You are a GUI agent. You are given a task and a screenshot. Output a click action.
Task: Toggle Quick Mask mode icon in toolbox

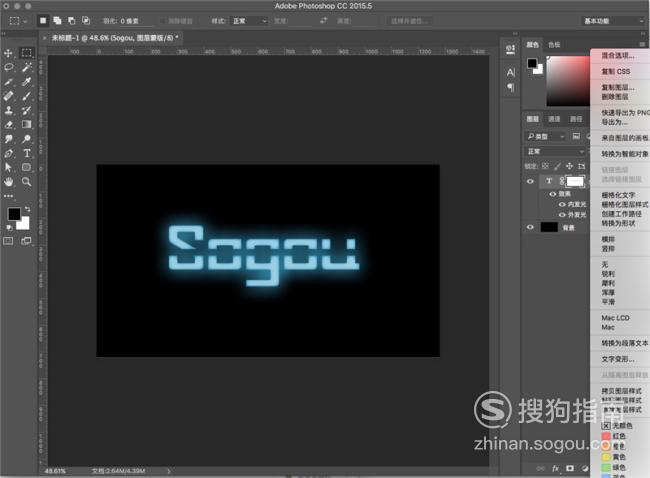click(x=8, y=241)
